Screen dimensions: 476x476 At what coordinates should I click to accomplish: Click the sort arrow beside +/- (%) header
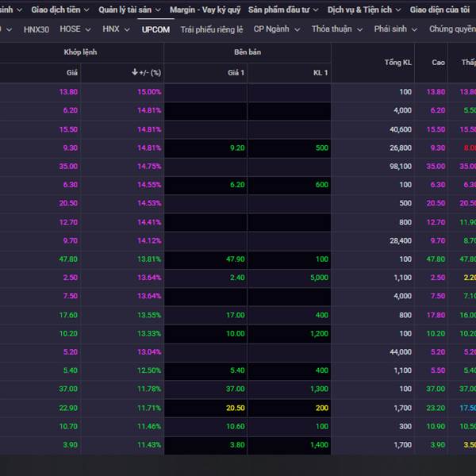[135, 72]
